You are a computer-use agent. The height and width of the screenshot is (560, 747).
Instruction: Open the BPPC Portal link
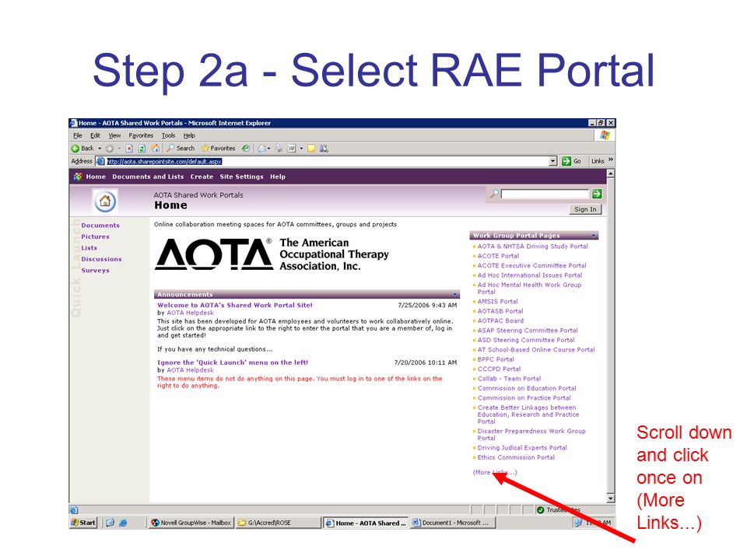point(496,359)
